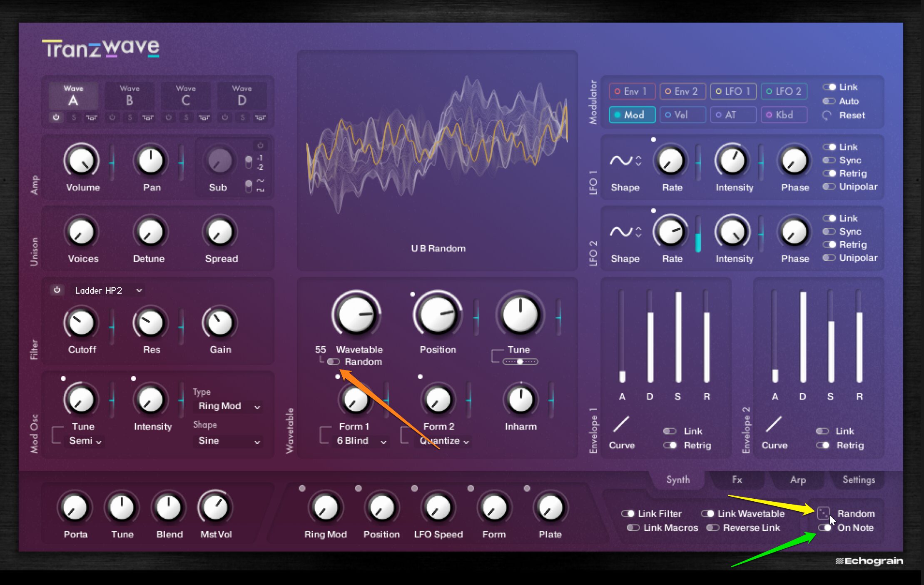Click the solo S icon under Wave D
Screen dimensions: 924x585
242,117
